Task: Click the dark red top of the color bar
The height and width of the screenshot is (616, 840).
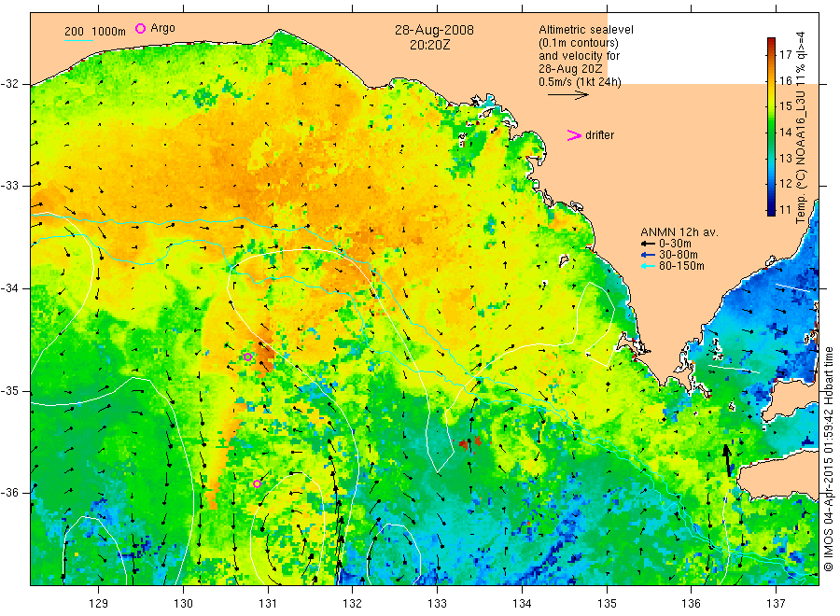Action: pos(772,42)
